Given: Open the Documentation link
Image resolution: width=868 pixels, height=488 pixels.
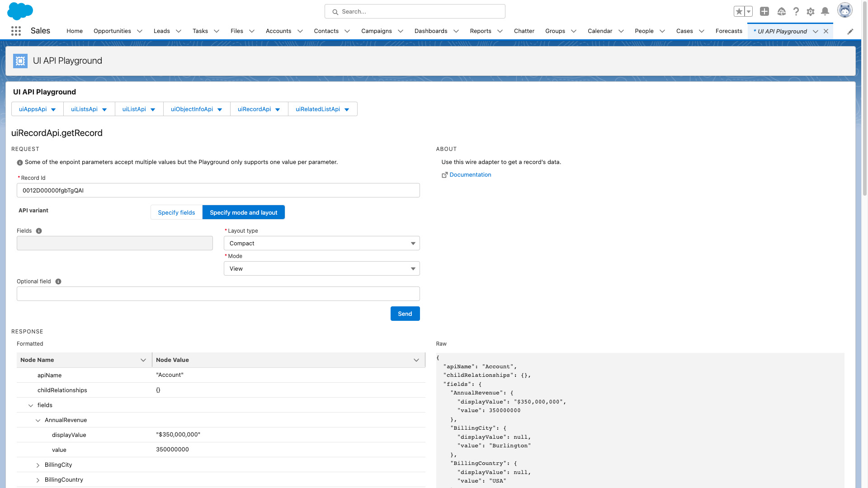Looking at the screenshot, I should tap(470, 175).
